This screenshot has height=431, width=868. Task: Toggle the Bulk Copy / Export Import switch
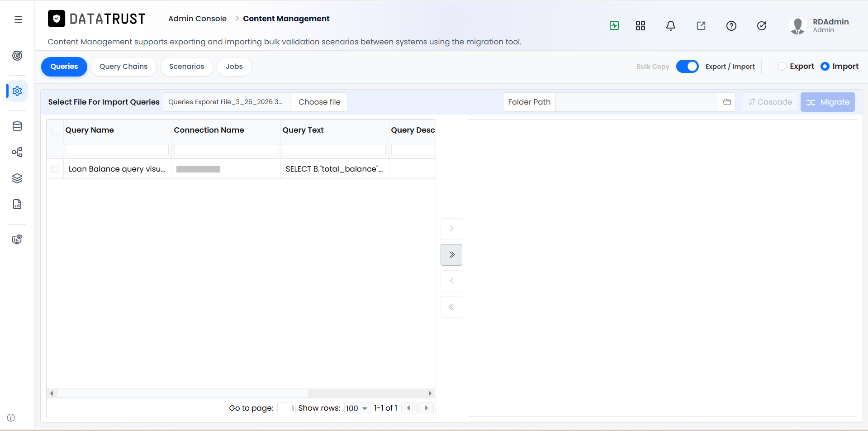coord(688,66)
